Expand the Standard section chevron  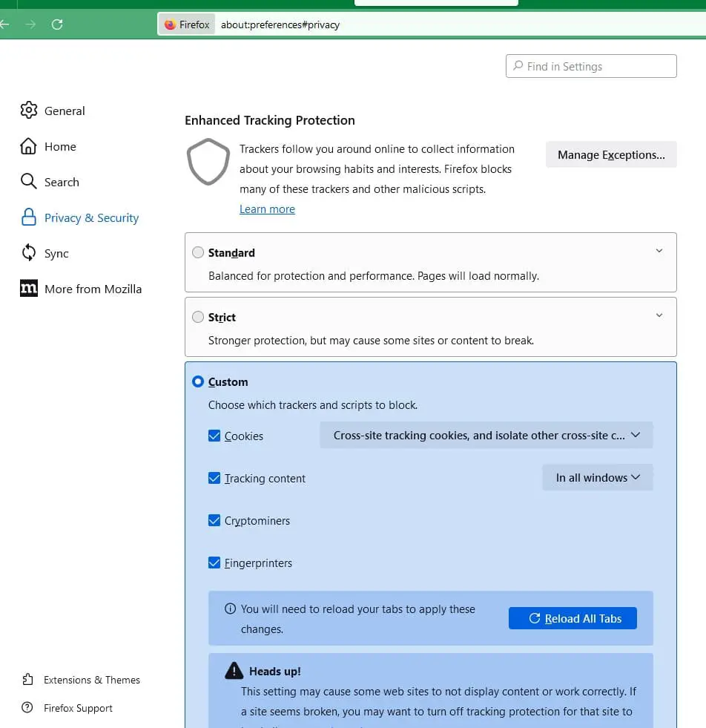[659, 252]
